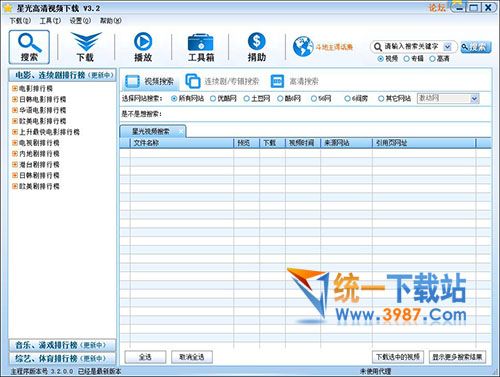The width and height of the screenshot is (500, 377).
Task: Switch to the 连续剧/专辑搜索 tab
Action: (222, 82)
